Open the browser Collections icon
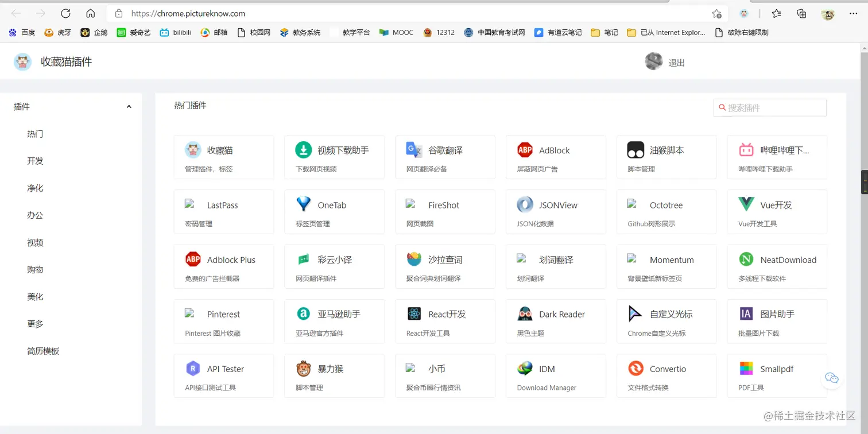Image resolution: width=868 pixels, height=434 pixels. point(802,14)
